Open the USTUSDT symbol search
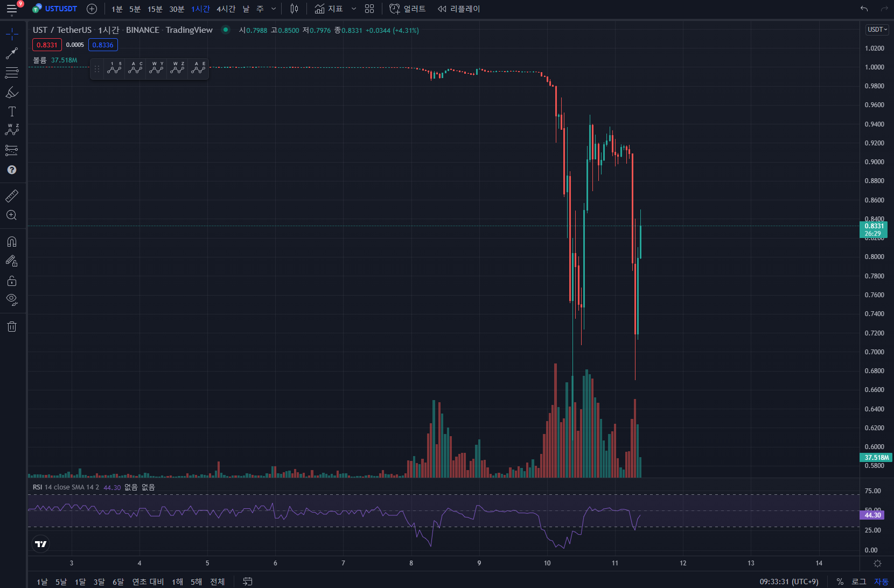 pos(55,9)
